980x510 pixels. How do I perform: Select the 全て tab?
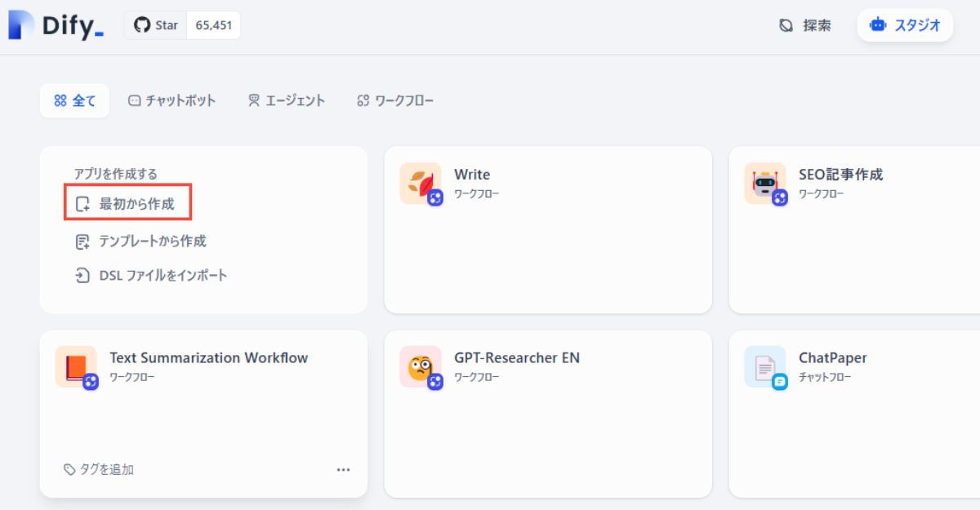pyautogui.click(x=74, y=100)
